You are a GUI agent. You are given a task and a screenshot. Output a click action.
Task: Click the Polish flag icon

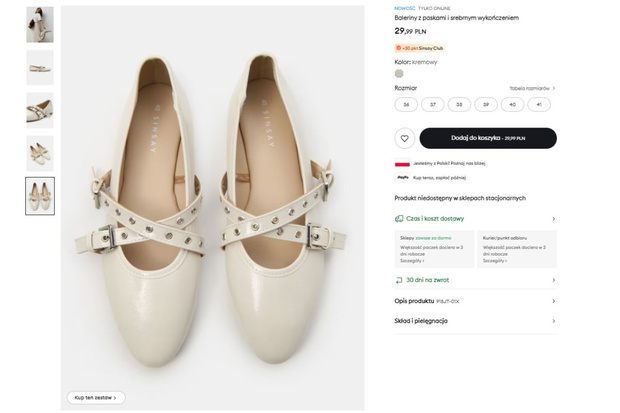pyautogui.click(x=403, y=163)
